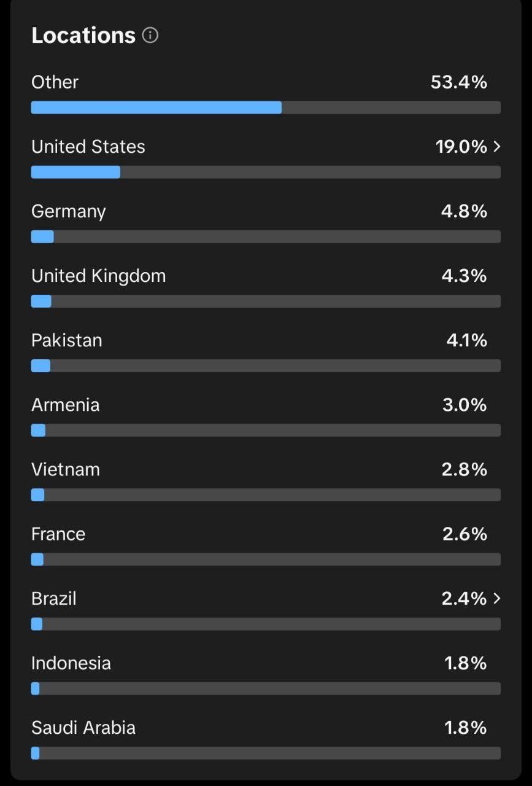The image size is (532, 786).
Task: Click the Pakistan progress bar
Action: (266, 366)
